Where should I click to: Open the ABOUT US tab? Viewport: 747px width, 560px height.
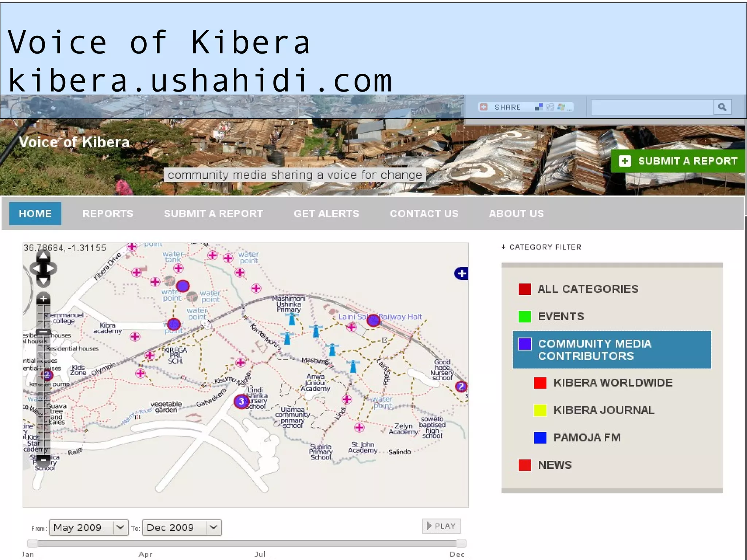[x=516, y=213]
